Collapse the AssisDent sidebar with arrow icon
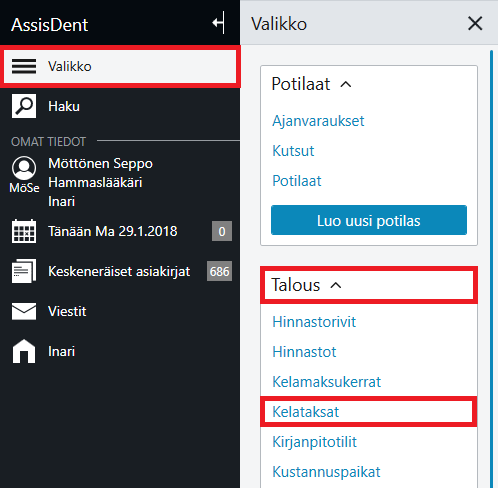 (x=219, y=23)
